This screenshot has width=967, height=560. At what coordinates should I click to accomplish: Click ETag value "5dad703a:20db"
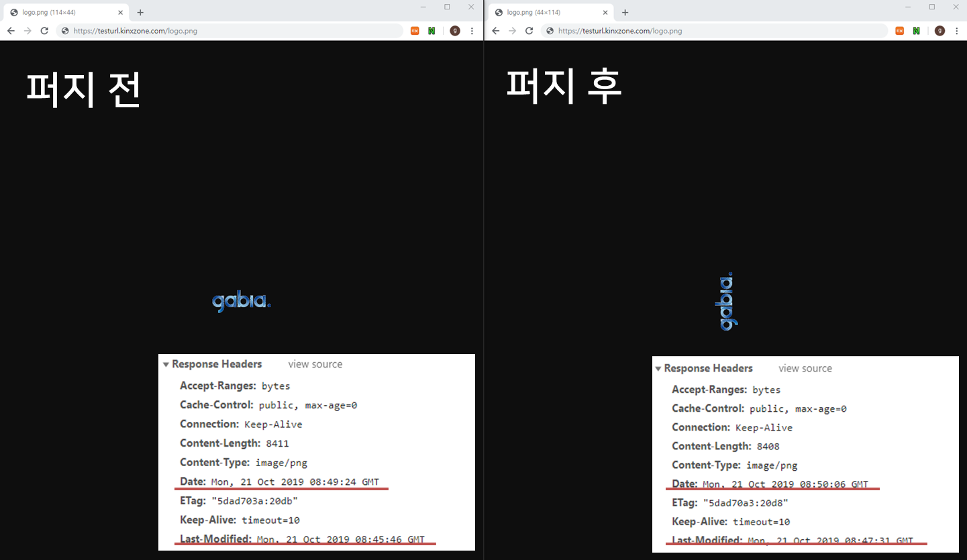[254, 501]
